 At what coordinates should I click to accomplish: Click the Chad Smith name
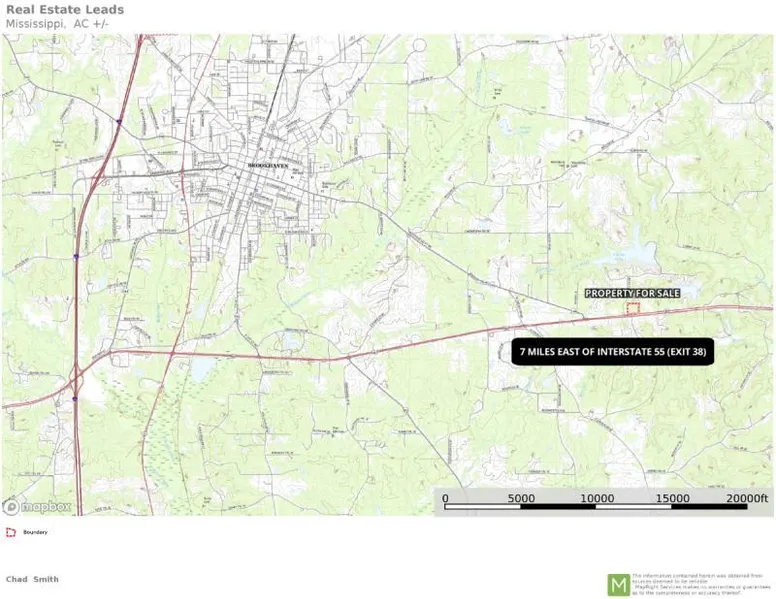coord(32,579)
